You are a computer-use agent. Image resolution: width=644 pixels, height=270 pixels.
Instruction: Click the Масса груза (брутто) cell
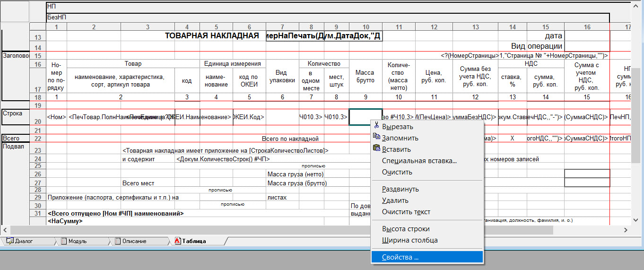pyautogui.click(x=297, y=183)
